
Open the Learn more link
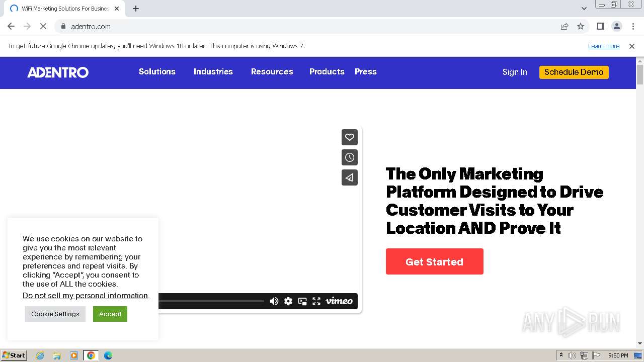604,46
